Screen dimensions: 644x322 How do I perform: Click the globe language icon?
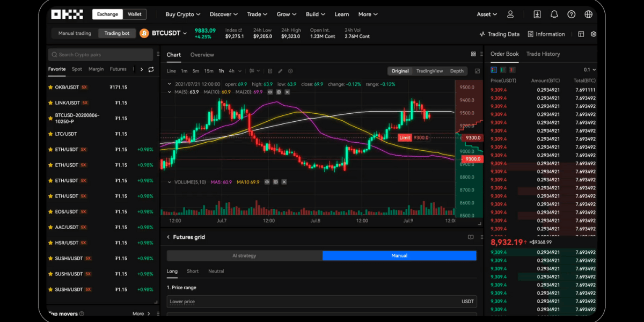(x=589, y=14)
